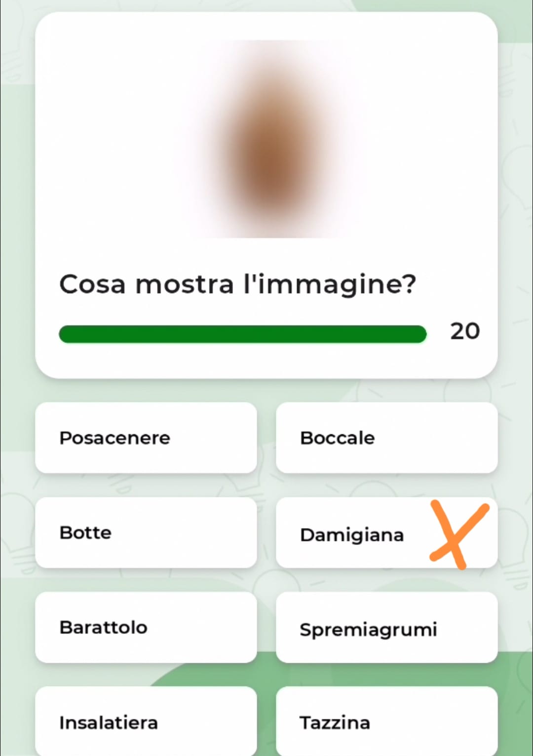Image resolution: width=533 pixels, height=756 pixels.
Task: Choose "Boccale" as the answer
Action: click(x=386, y=438)
